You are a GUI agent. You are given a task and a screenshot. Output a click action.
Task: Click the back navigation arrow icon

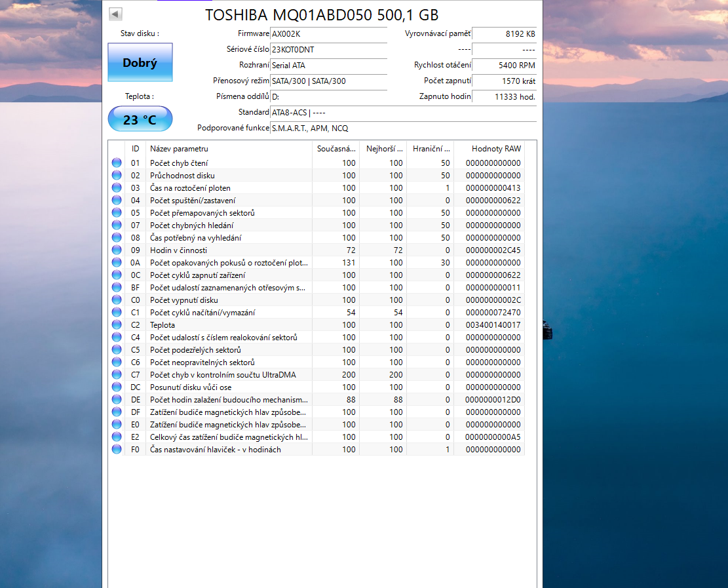[x=115, y=12]
